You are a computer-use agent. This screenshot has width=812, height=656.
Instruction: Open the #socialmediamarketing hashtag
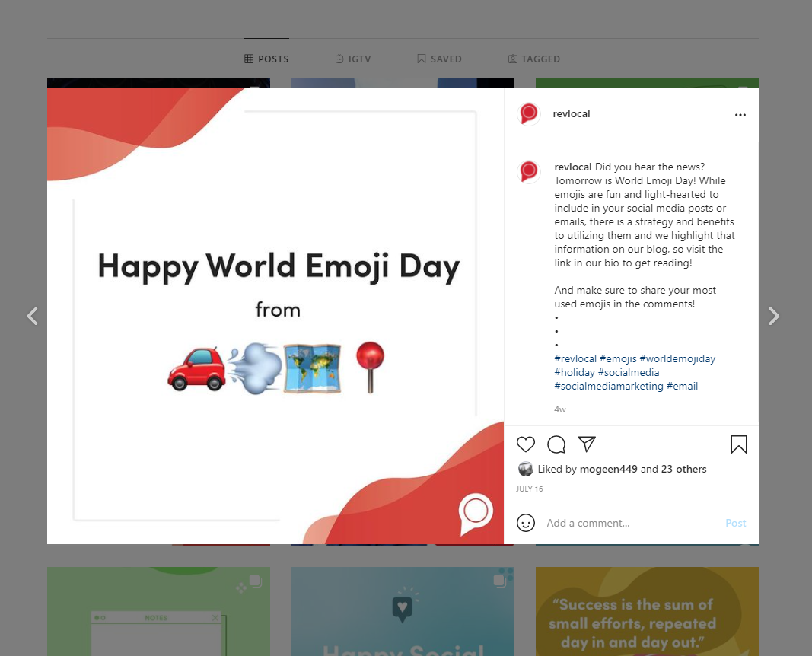click(609, 387)
